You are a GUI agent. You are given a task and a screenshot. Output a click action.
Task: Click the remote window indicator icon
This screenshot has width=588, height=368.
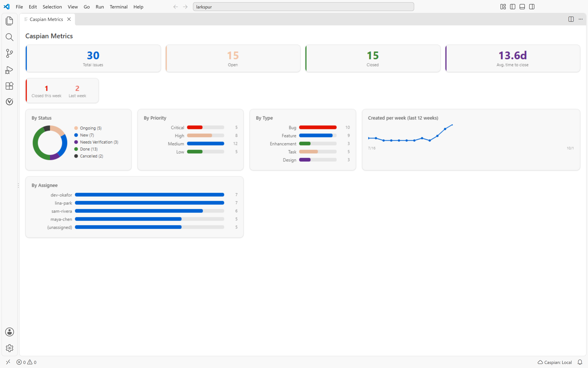tap(8, 362)
